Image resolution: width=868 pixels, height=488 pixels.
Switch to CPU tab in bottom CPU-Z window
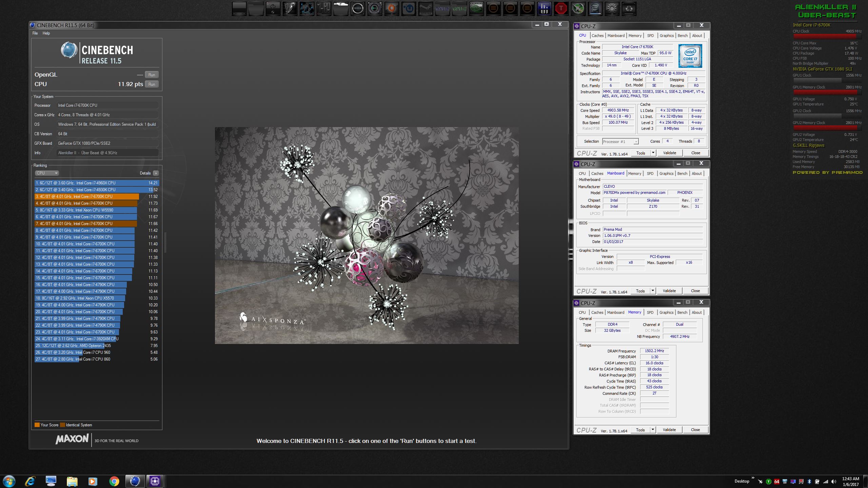pyautogui.click(x=582, y=312)
